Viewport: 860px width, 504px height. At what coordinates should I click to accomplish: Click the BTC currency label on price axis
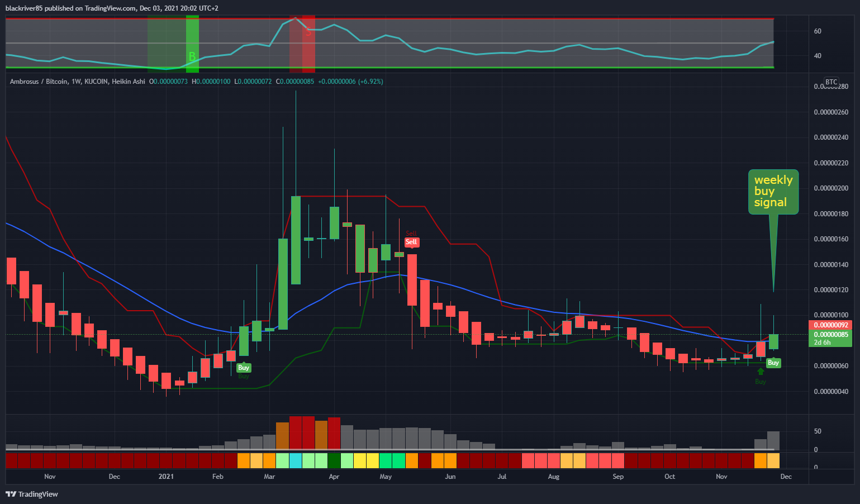tap(832, 82)
